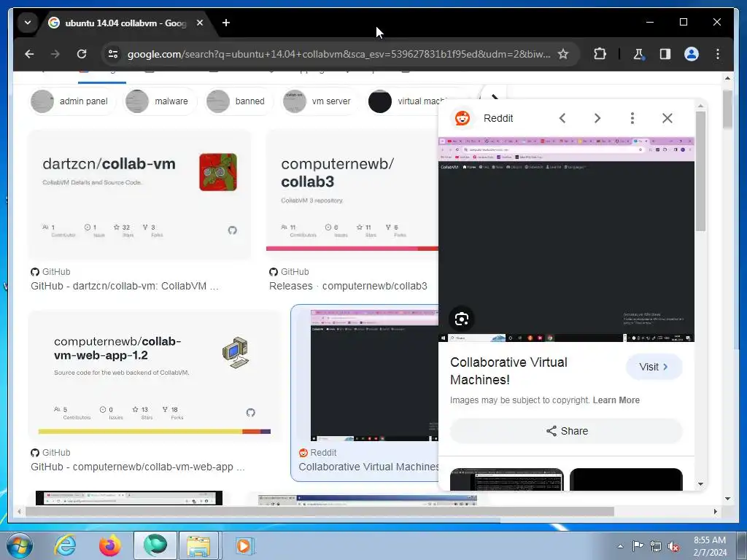Launch Internet Explorer from taskbar
Image resolution: width=747 pixels, height=560 pixels.
[x=65, y=545]
